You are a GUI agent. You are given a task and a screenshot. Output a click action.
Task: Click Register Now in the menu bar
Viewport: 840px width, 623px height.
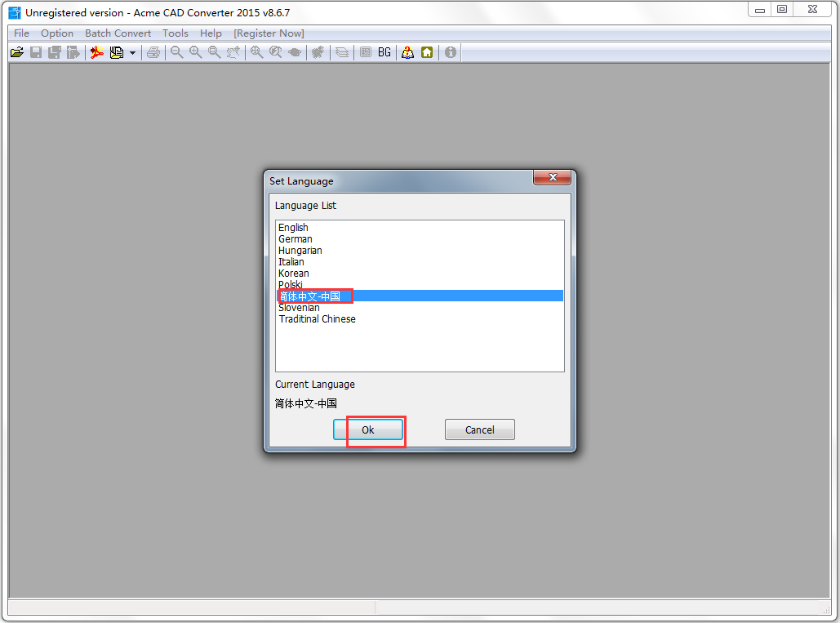pyautogui.click(x=269, y=33)
